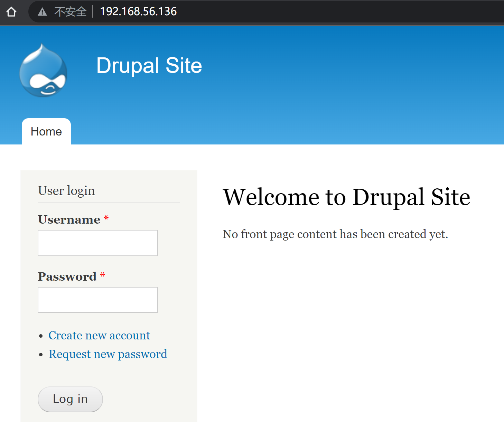Open the Request new password link
Image resolution: width=504 pixels, height=422 pixels.
pyautogui.click(x=108, y=354)
